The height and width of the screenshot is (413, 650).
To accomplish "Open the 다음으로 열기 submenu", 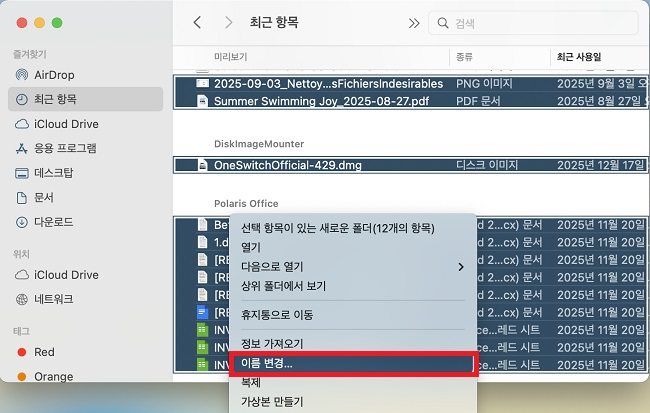I will [352, 267].
